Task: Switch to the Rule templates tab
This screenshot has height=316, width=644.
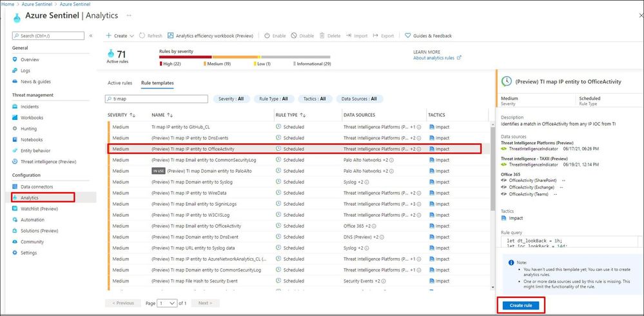Action: [x=157, y=83]
